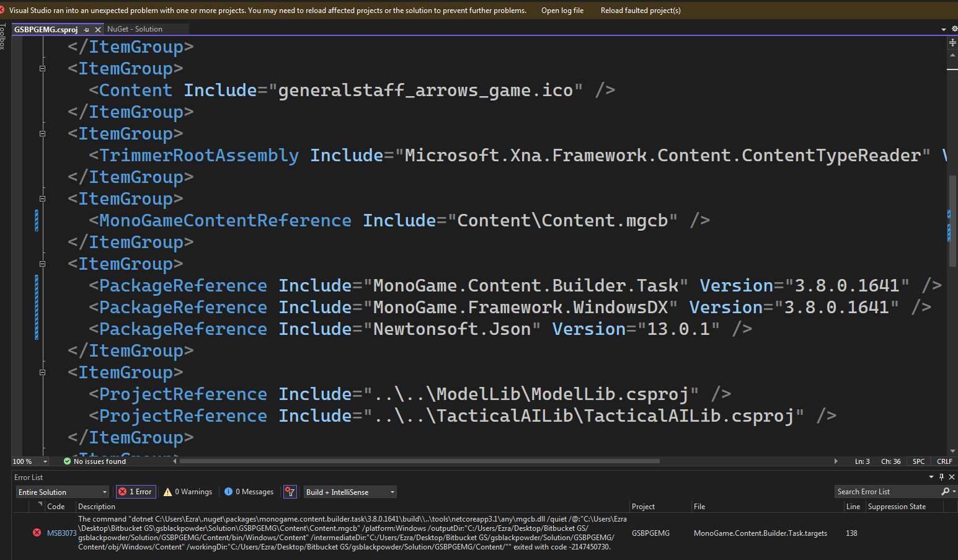Select line number 138 cell
The image size is (958, 560).
(851, 533)
